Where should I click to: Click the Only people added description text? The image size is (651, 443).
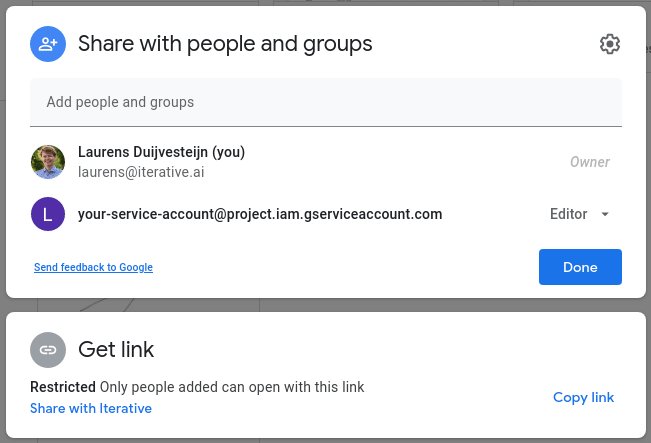pos(232,387)
